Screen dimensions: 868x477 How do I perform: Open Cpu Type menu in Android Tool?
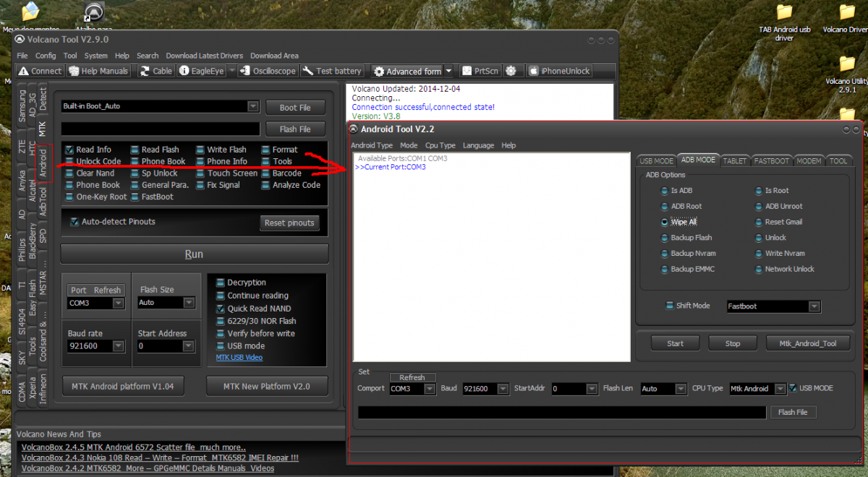tap(441, 145)
